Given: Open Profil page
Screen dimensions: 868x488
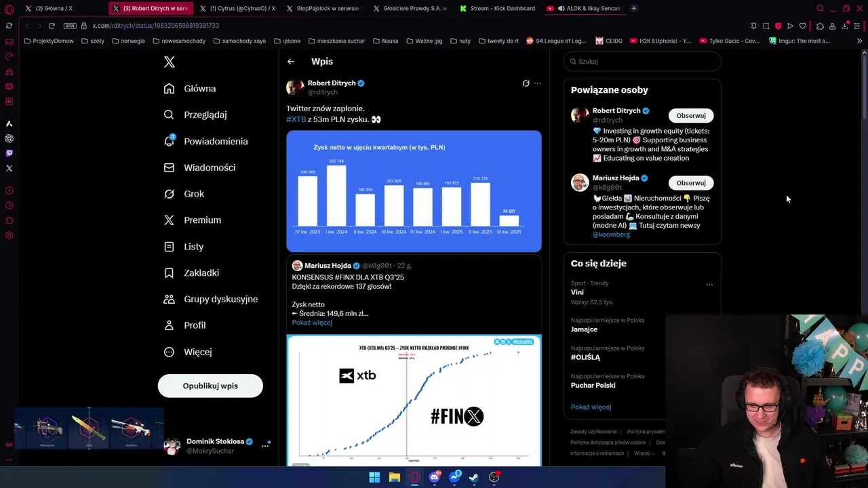Looking at the screenshot, I should (185, 325).
